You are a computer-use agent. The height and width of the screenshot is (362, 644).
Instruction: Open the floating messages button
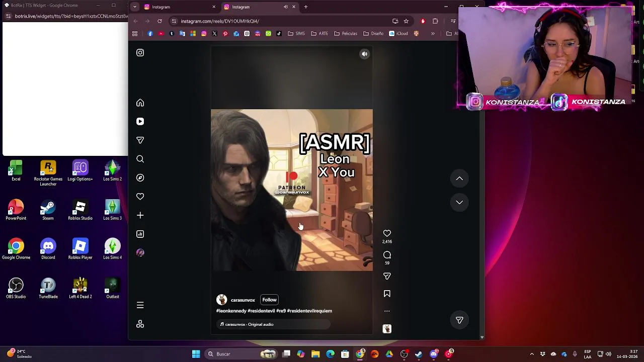click(459, 320)
